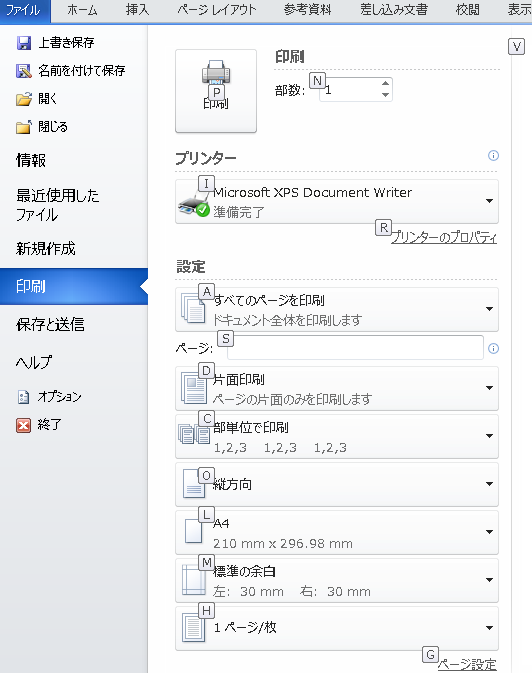The height and width of the screenshot is (673, 532).
Task: Switch to the ホーム ribbon tab
Action: [x=82, y=10]
